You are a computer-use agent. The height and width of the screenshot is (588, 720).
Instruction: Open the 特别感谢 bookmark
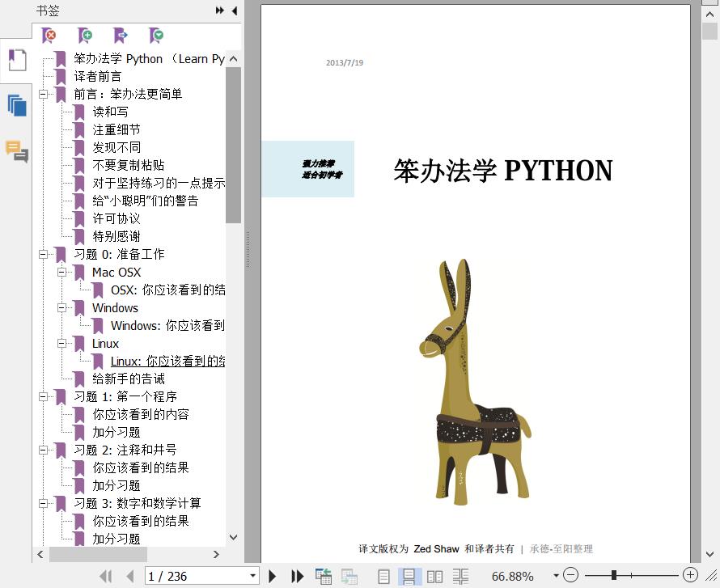pyautogui.click(x=116, y=236)
